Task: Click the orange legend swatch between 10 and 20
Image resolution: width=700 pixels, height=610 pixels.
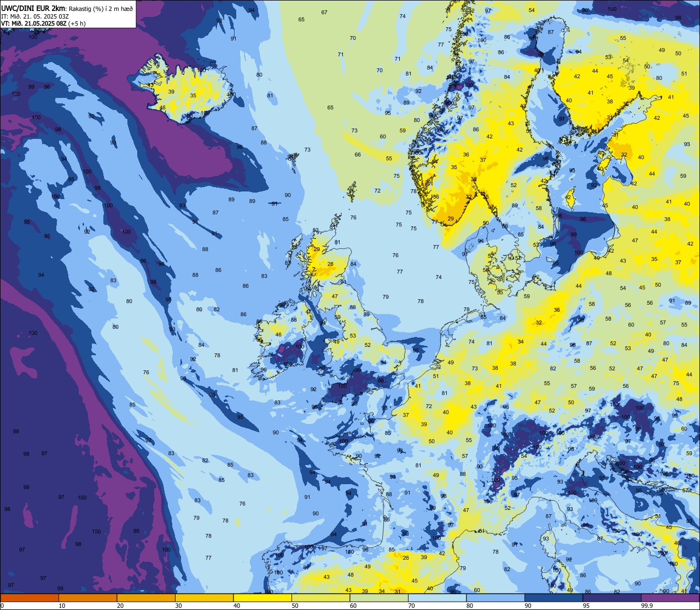Action: click(x=87, y=597)
